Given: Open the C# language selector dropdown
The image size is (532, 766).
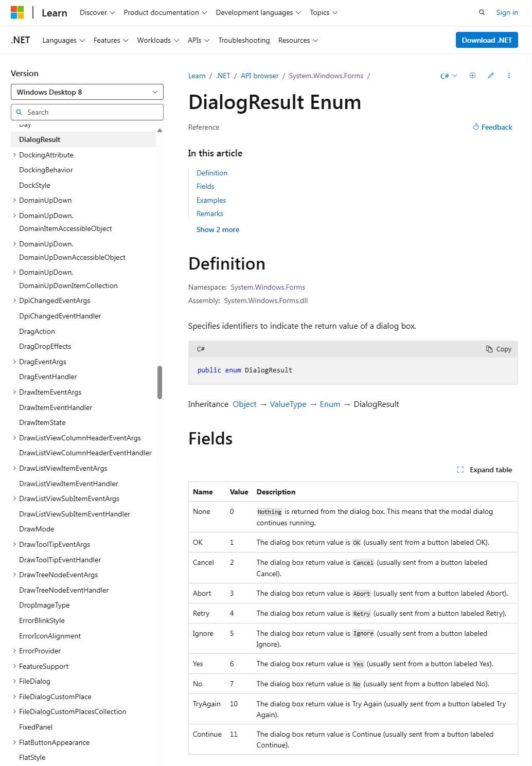Looking at the screenshot, I should pyautogui.click(x=448, y=75).
